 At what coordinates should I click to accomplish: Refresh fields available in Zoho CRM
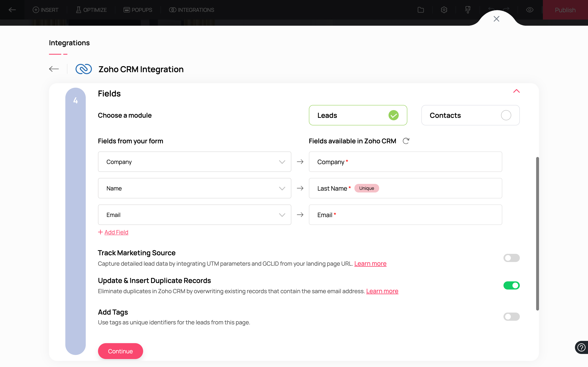pyautogui.click(x=406, y=141)
